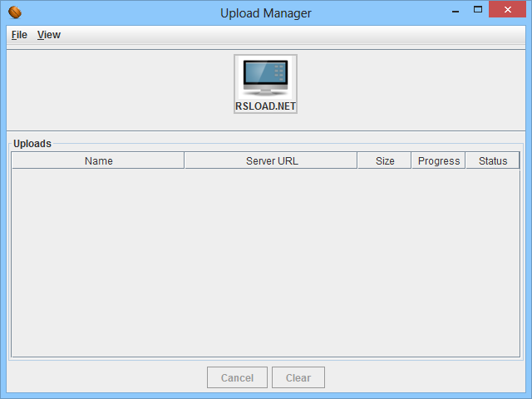Viewport: 532px width, 399px height.
Task: Click the Size column header
Action: (384, 160)
